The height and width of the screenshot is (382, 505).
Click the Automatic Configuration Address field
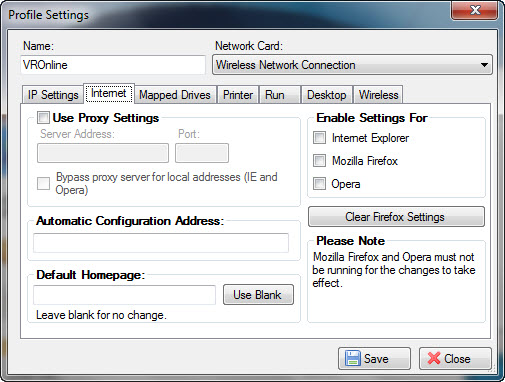pyautogui.click(x=161, y=243)
